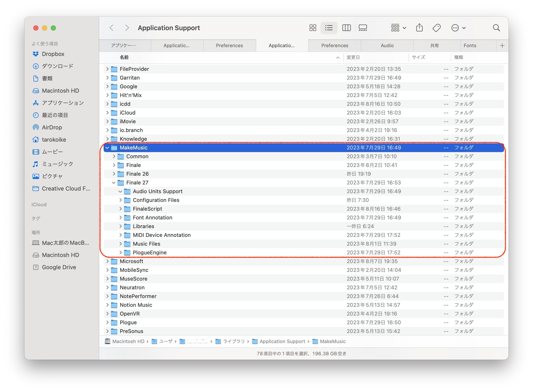The height and width of the screenshot is (392, 533).
Task: Select the Font Annotation folder
Action: click(304, 218)
